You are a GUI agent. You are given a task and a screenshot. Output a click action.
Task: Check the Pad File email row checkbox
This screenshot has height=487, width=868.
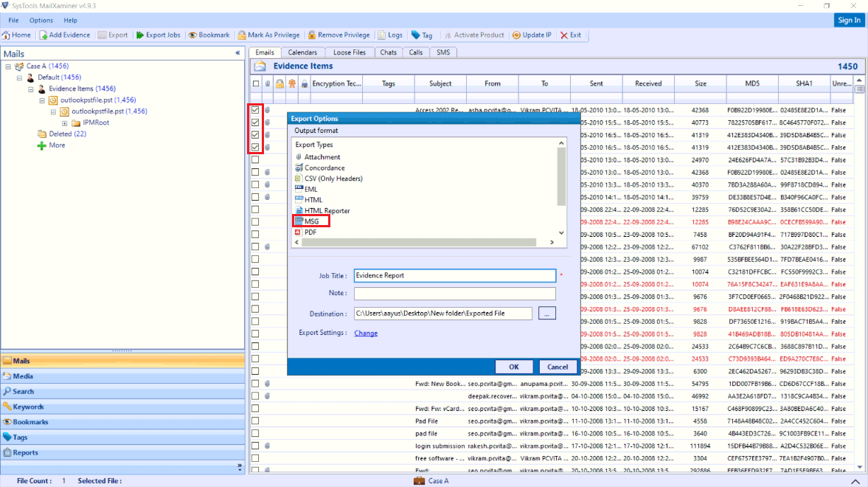[255, 421]
